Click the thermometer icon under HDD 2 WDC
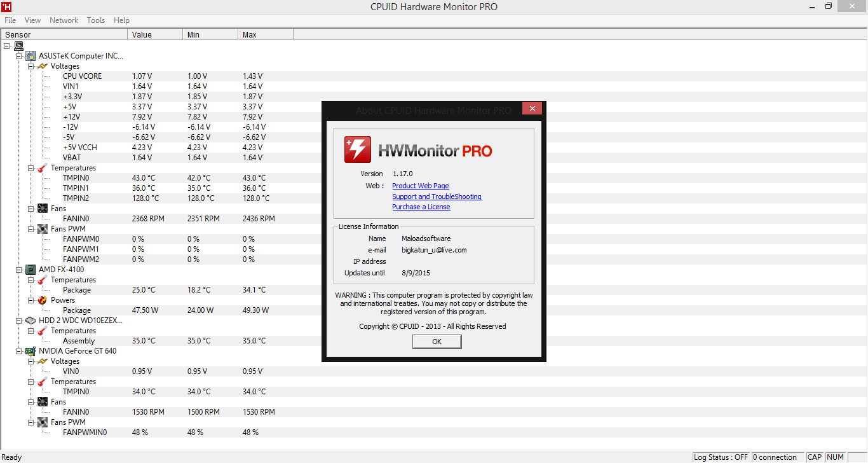Viewport: 868px width, 463px height. click(x=43, y=331)
